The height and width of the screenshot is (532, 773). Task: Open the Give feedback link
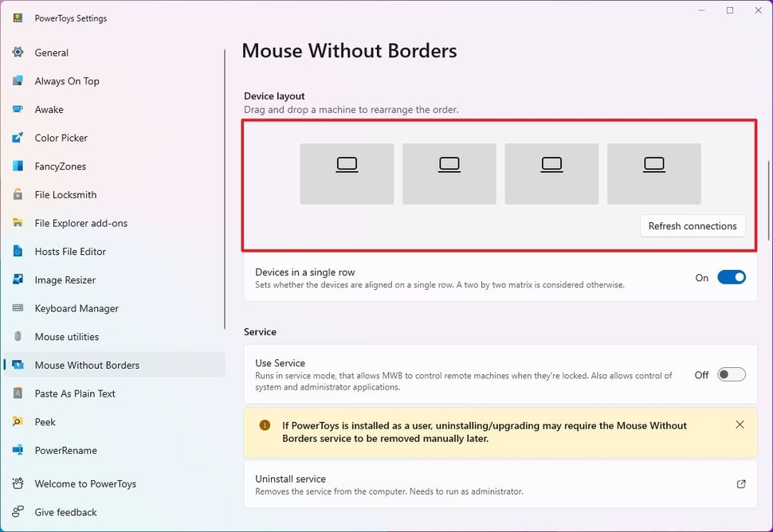click(65, 512)
